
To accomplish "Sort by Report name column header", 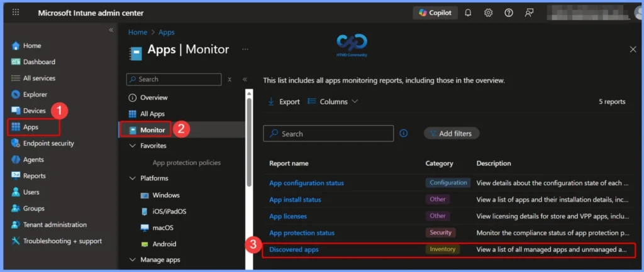I will [289, 163].
